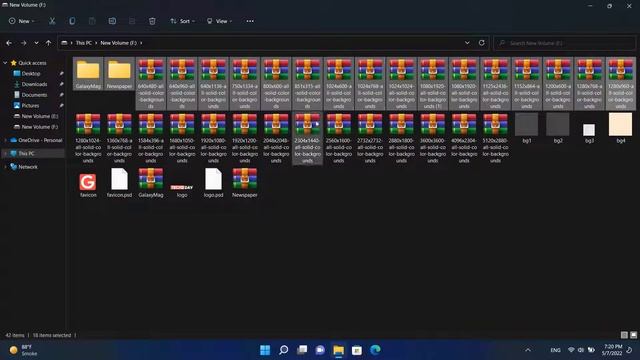This screenshot has width=640, height=360.
Task: Click This PC in address breadcrumb
Action: tap(84, 43)
